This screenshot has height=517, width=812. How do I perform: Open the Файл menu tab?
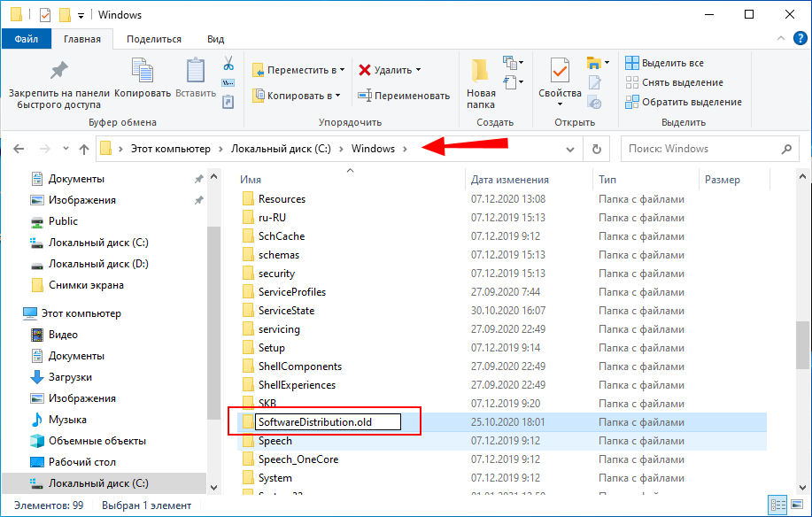[27, 39]
